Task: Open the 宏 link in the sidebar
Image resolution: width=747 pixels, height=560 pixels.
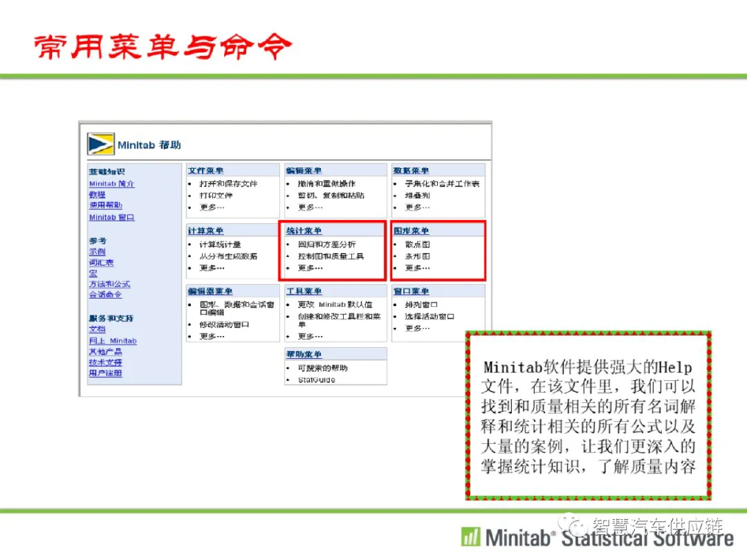Action: pos(93,273)
